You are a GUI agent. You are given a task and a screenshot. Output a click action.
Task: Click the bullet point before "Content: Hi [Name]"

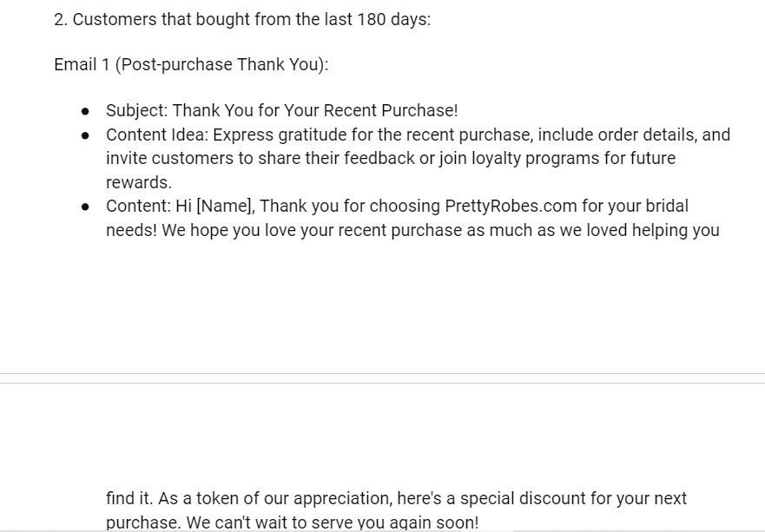point(85,207)
